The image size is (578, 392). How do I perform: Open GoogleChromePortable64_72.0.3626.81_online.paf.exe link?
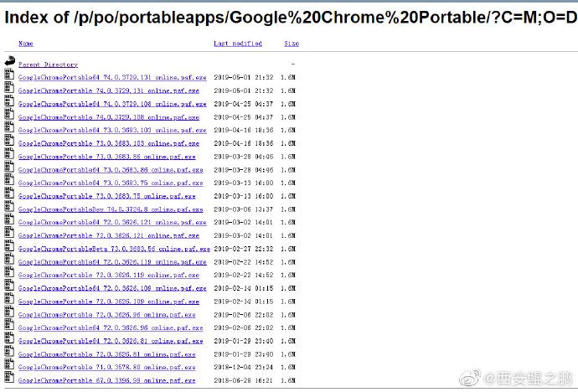(x=111, y=341)
